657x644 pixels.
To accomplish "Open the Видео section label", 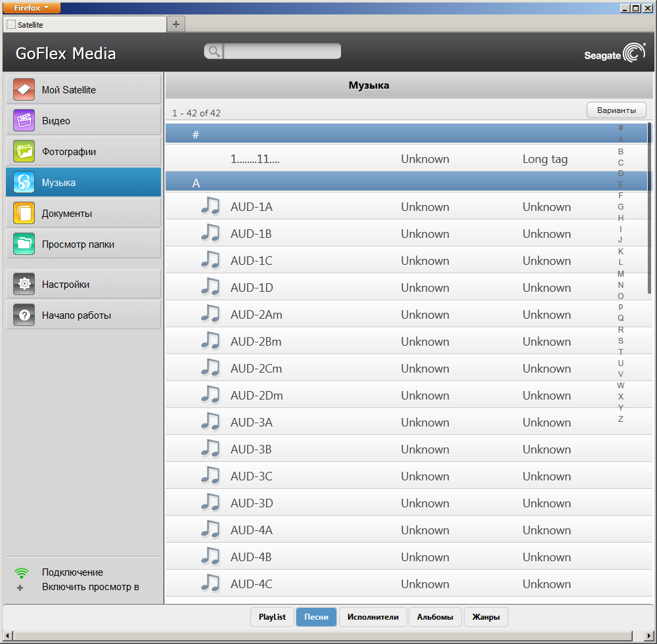I will coord(56,121).
